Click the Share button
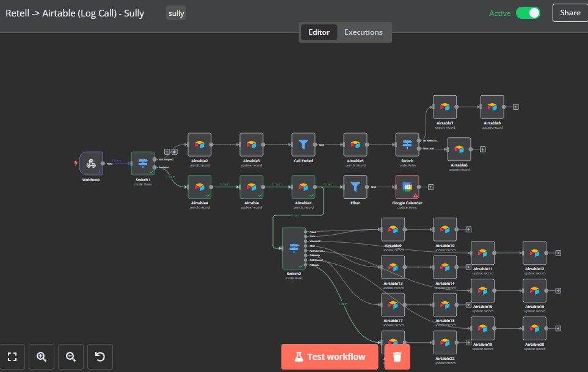Viewport: 588px width, 372px height. [x=570, y=13]
